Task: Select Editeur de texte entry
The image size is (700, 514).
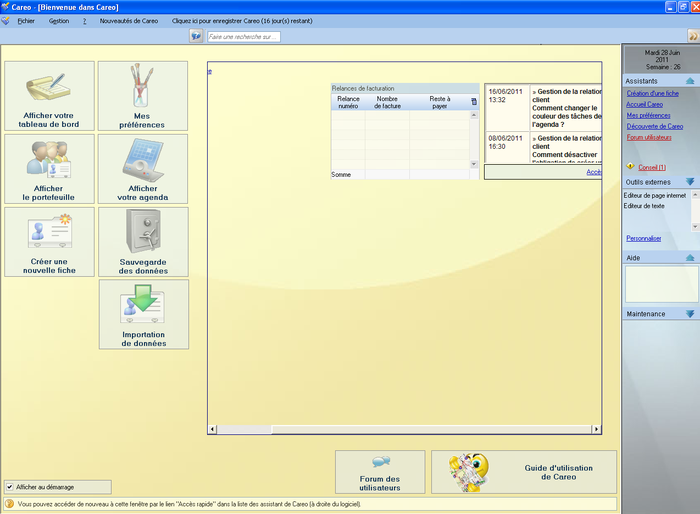Action: 644,206
